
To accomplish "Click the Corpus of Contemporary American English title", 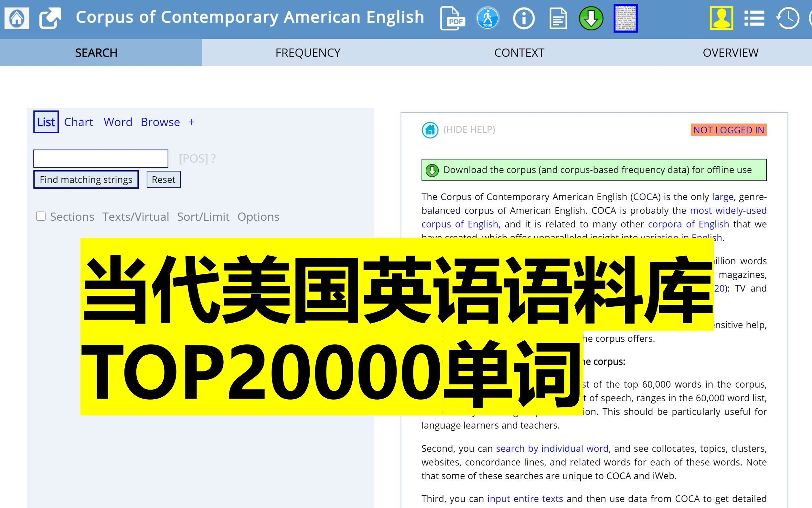I will coord(250,17).
